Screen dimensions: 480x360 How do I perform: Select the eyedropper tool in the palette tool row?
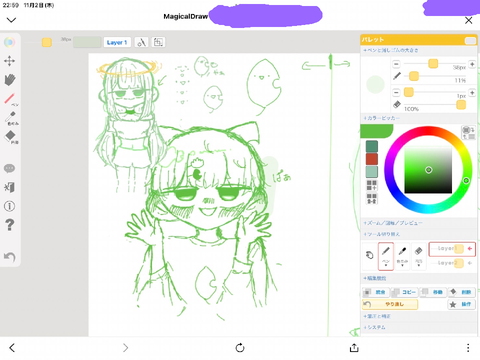tap(402, 256)
